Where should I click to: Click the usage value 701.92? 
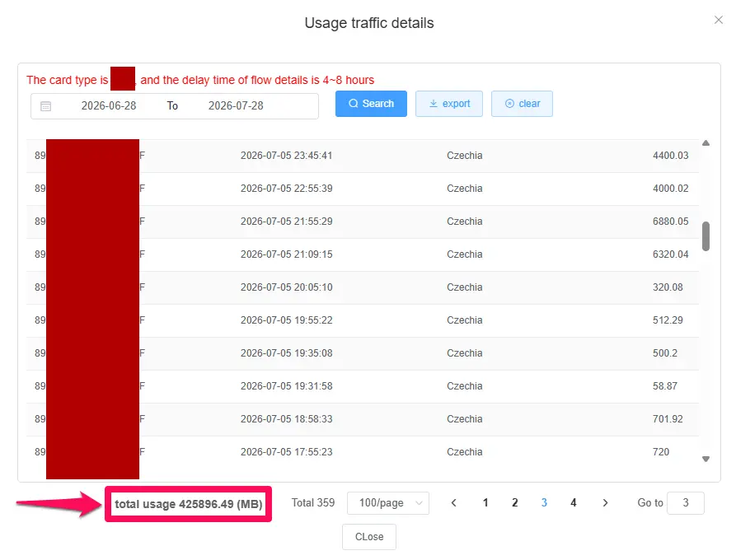[x=668, y=419]
